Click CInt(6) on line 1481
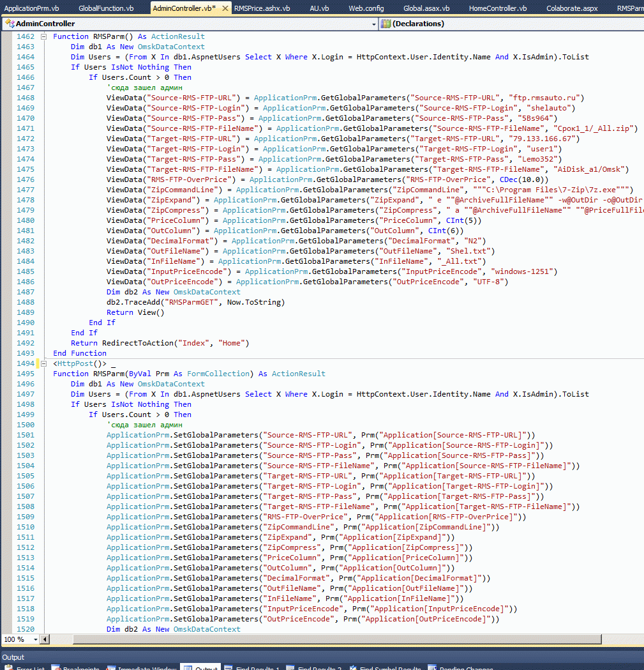The image size is (644, 670). (x=444, y=231)
